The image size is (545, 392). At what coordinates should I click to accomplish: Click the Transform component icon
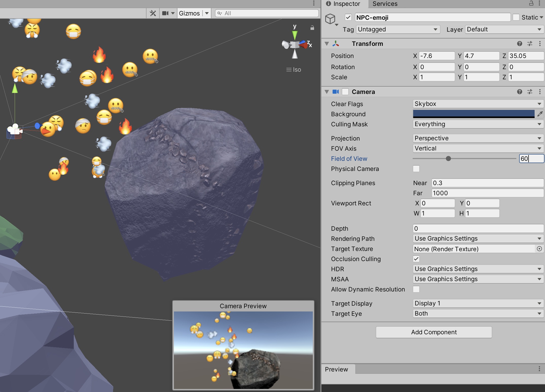click(x=336, y=44)
